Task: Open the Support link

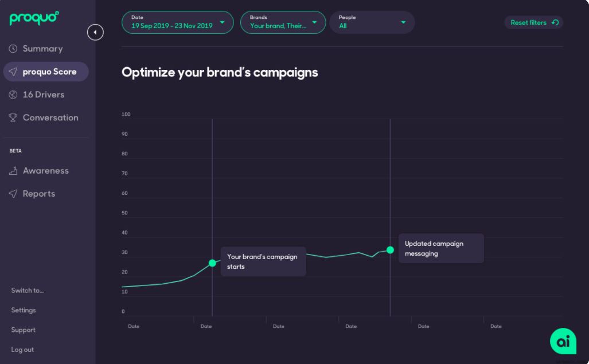Action: point(24,330)
